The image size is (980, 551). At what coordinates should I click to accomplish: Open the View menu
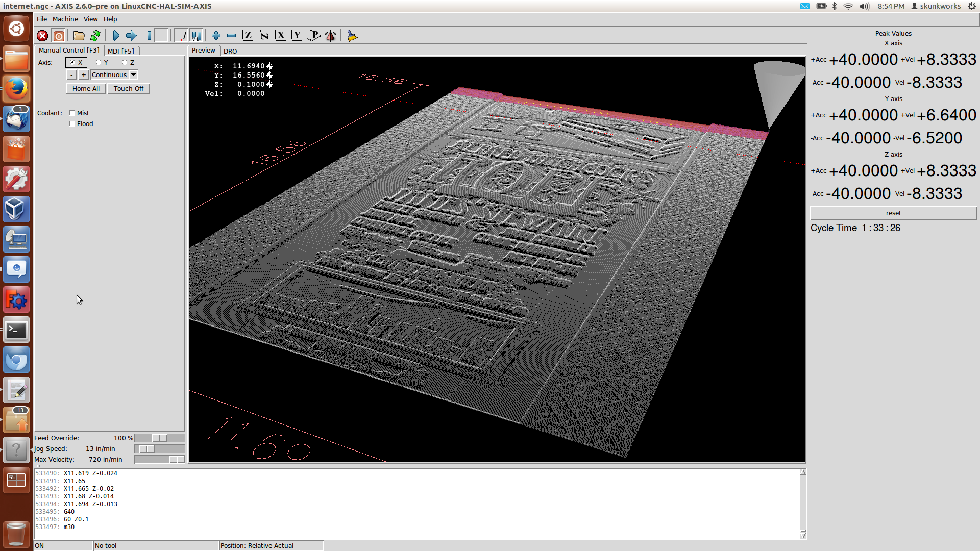coord(90,19)
